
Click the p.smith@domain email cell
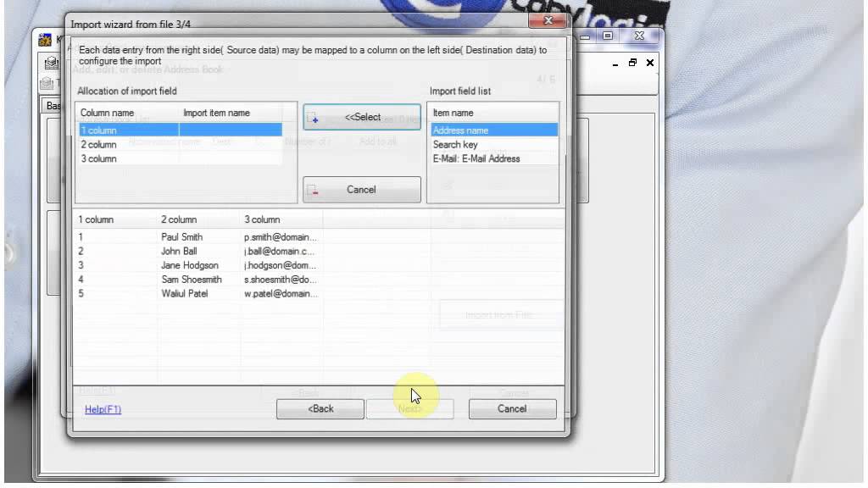coord(281,237)
